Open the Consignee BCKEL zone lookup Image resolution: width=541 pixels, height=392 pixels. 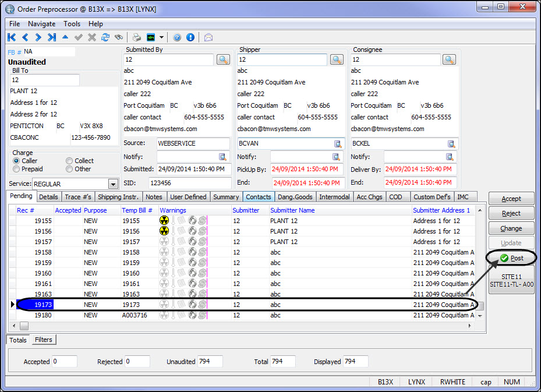[451, 144]
